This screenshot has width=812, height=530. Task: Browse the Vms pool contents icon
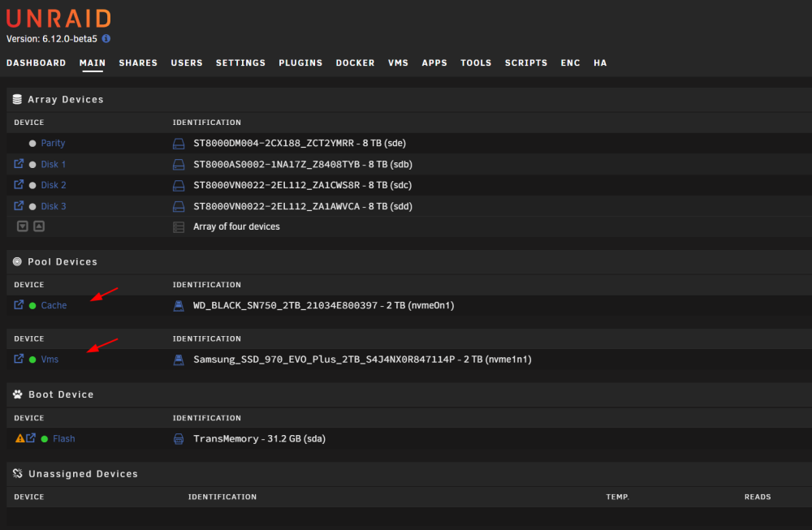click(19, 359)
